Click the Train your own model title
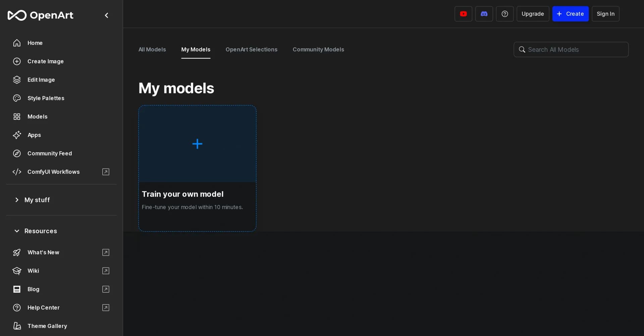The image size is (644, 336). coord(182,194)
